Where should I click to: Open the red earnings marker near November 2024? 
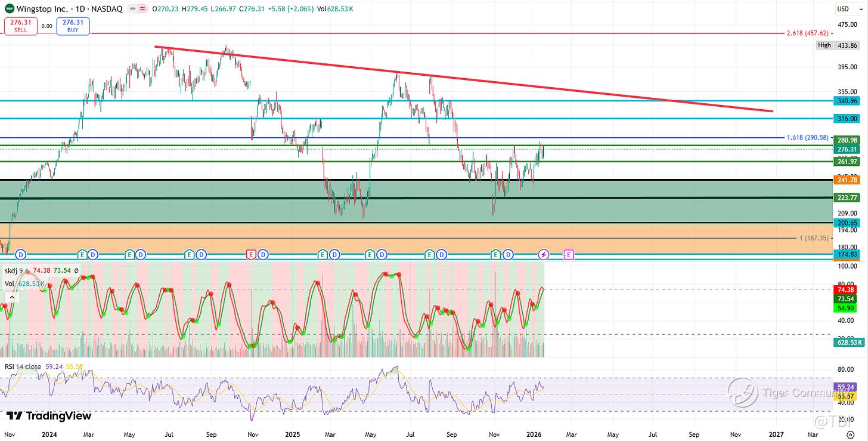click(x=251, y=255)
